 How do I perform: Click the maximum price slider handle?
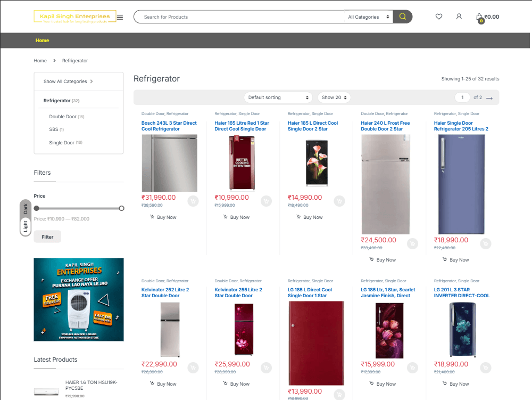[x=122, y=208]
